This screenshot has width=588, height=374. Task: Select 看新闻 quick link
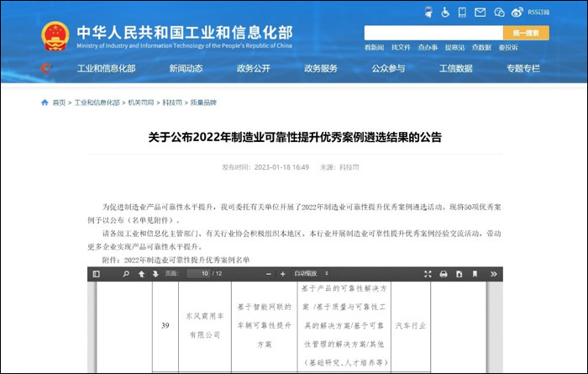click(375, 48)
